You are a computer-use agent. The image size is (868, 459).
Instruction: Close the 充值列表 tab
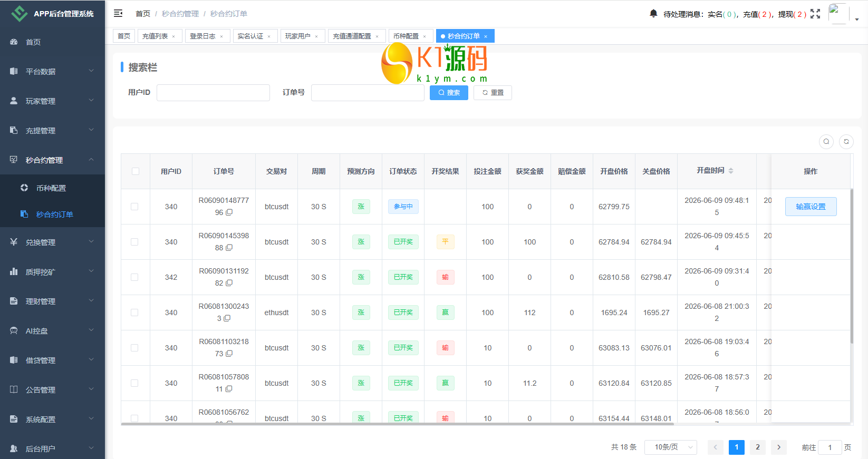pyautogui.click(x=173, y=36)
